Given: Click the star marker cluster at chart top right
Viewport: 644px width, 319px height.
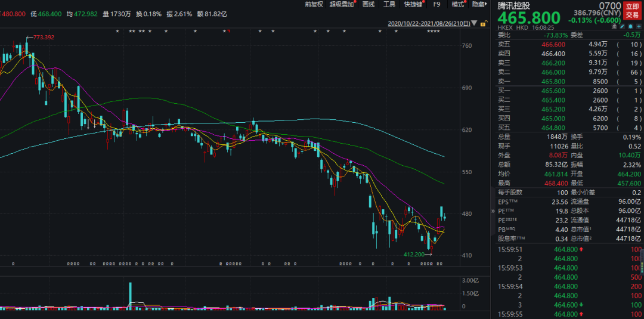Looking at the screenshot, I should pos(434,31).
